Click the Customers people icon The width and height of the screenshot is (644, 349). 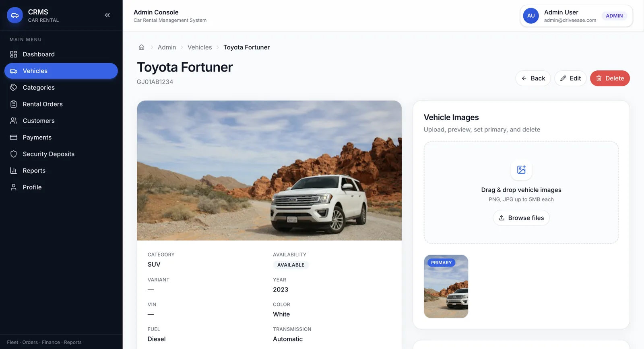click(14, 121)
